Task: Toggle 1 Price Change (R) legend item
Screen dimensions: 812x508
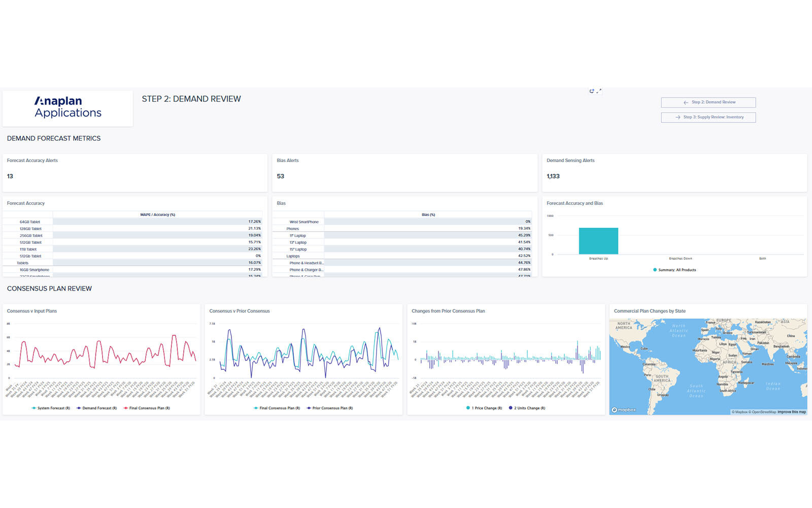Action: click(484, 408)
